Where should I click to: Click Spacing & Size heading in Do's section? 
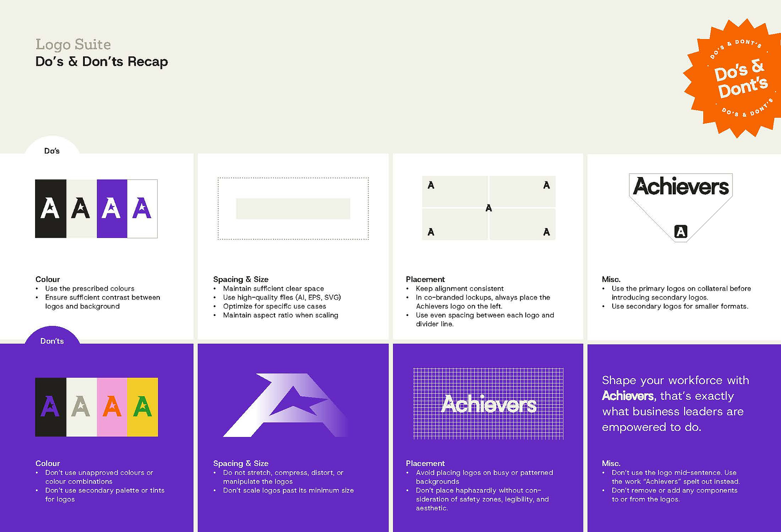[241, 279]
